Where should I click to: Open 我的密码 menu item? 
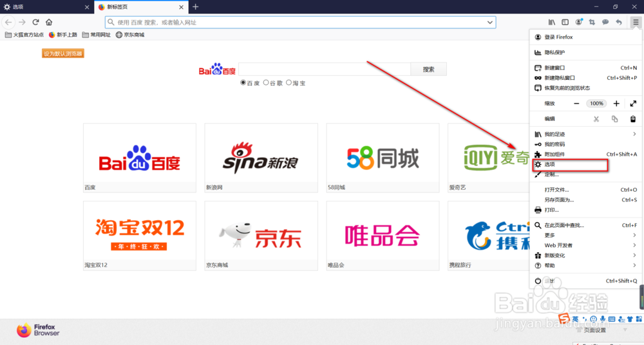click(x=585, y=144)
